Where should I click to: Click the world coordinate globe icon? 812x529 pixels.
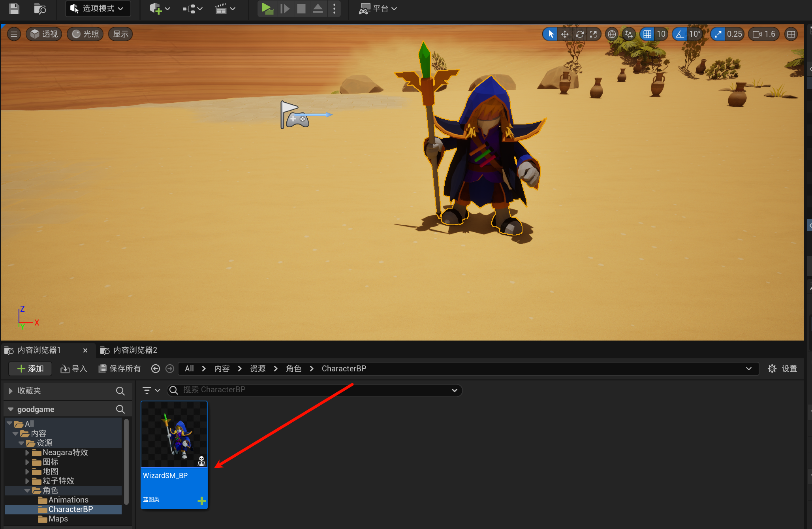tap(612, 34)
